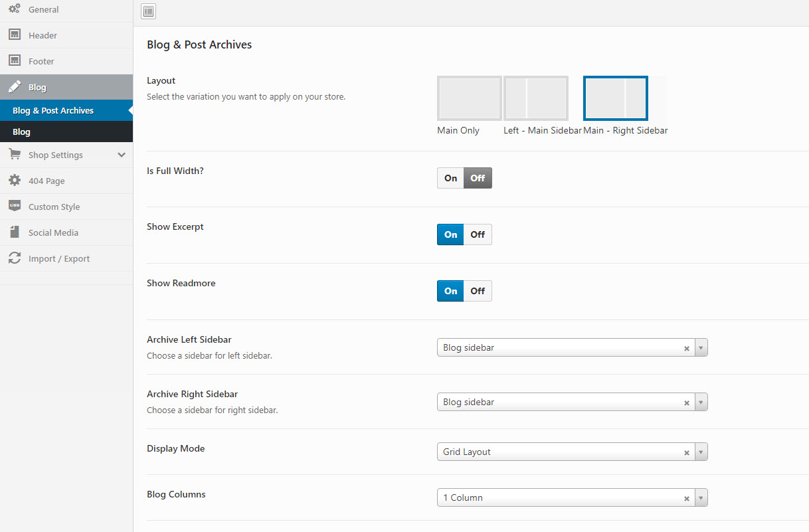Click the Display Mode label
This screenshot has height=532, width=809.
176,448
